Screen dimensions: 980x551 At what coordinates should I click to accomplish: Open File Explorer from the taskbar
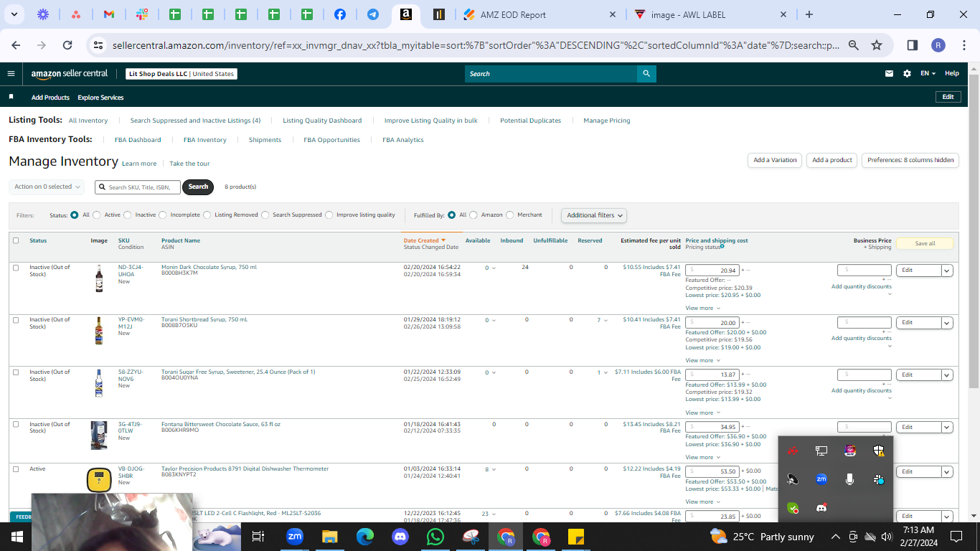(x=329, y=537)
